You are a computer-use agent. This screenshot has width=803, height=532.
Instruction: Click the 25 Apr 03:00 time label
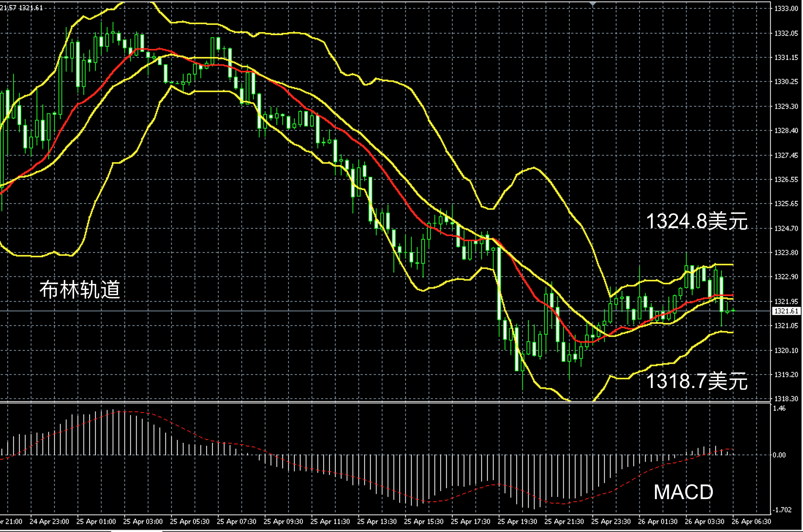click(x=143, y=521)
